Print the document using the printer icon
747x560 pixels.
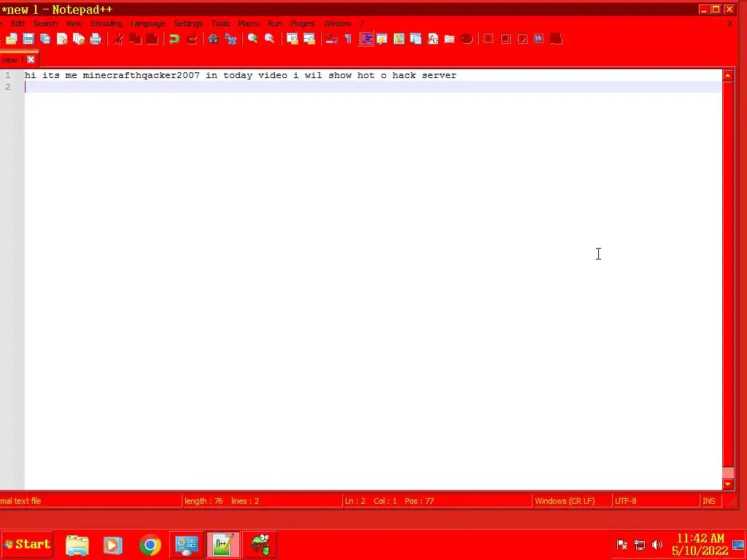pos(96,39)
